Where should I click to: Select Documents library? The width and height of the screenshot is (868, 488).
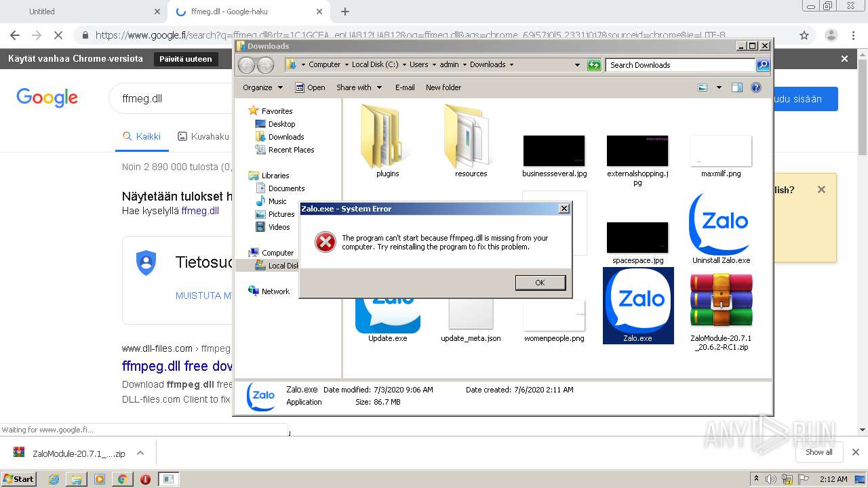click(x=280, y=188)
